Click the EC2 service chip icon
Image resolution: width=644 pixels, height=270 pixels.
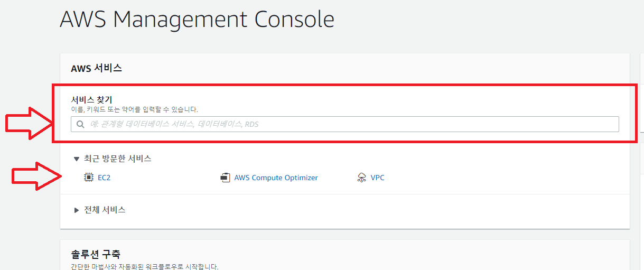point(89,178)
